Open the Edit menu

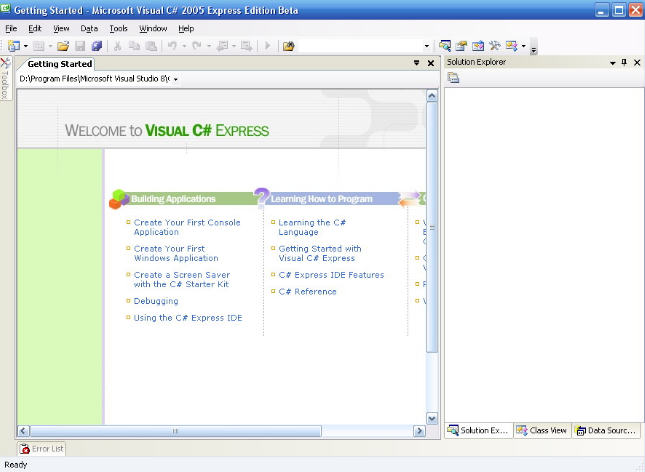coord(35,28)
